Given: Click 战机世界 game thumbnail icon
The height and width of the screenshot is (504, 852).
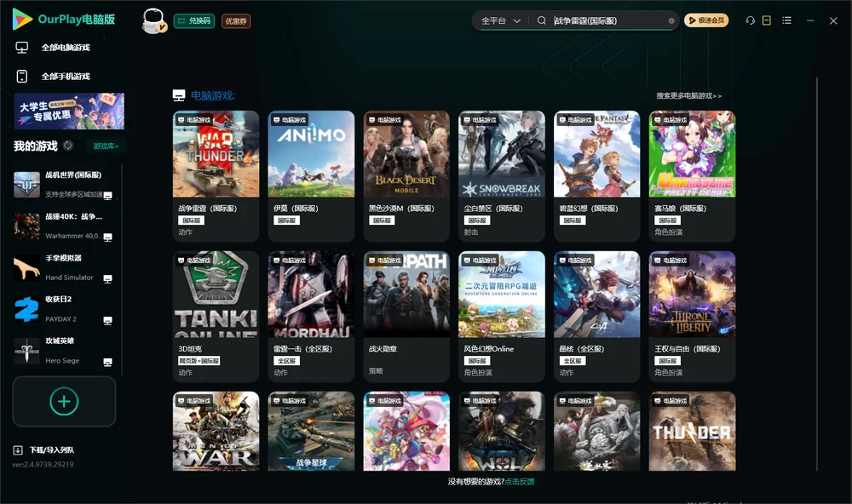Looking at the screenshot, I should (x=26, y=185).
